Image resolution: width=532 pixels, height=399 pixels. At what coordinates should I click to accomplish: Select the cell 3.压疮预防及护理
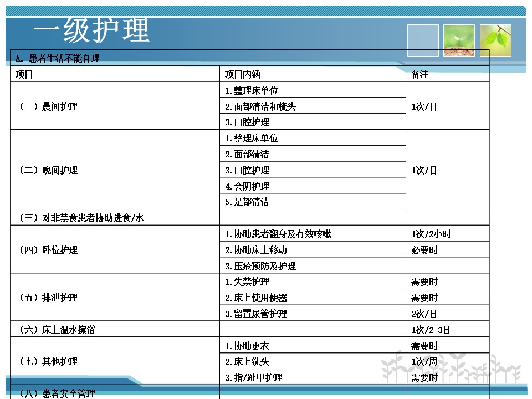(313, 265)
